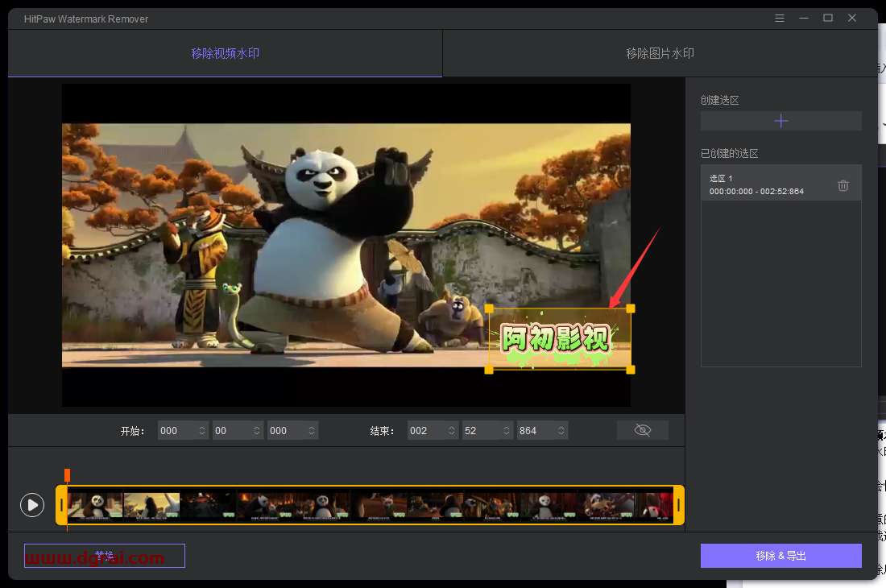886x588 pixels.
Task: Switch to the 移除图片水印 tab
Action: click(660, 54)
